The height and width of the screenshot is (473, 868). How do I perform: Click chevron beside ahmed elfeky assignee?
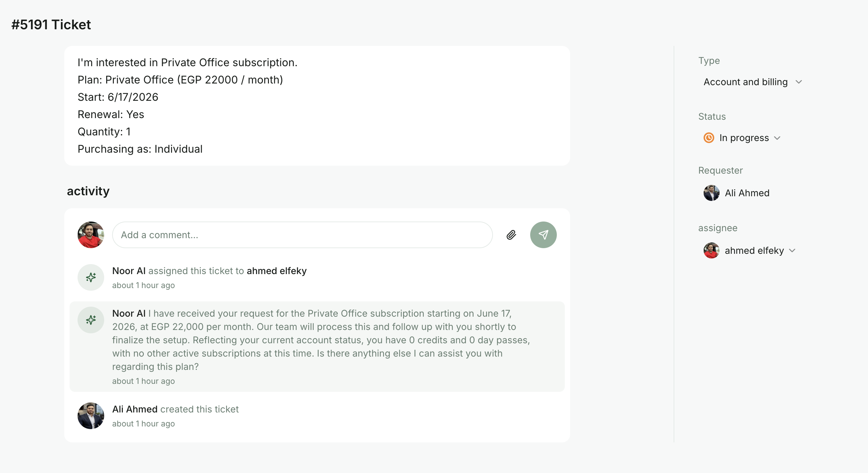(x=792, y=250)
